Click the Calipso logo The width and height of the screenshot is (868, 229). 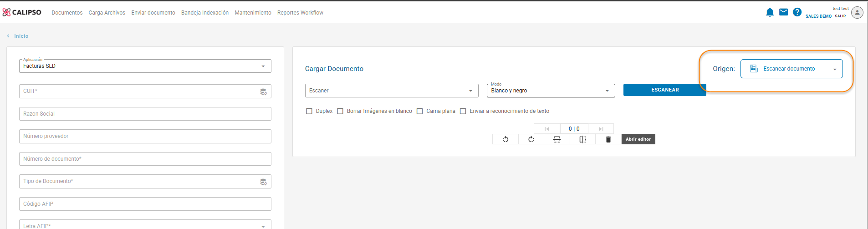(x=22, y=12)
